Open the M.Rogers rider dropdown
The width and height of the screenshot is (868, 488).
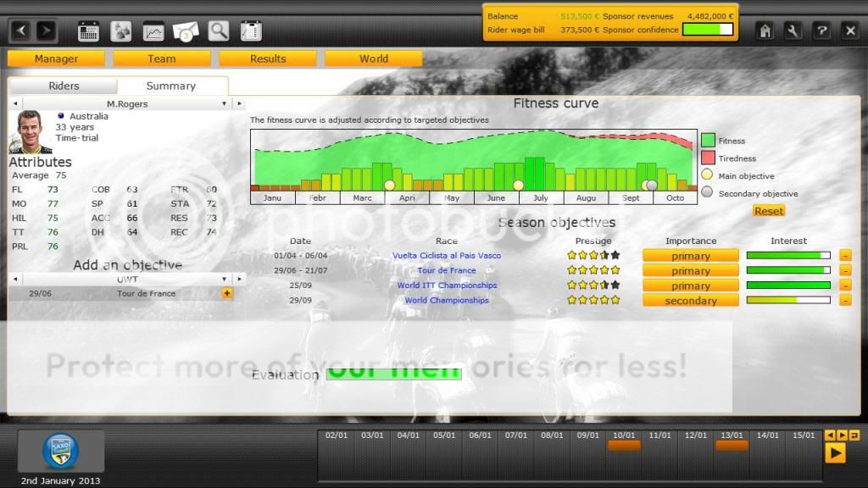click(225, 103)
